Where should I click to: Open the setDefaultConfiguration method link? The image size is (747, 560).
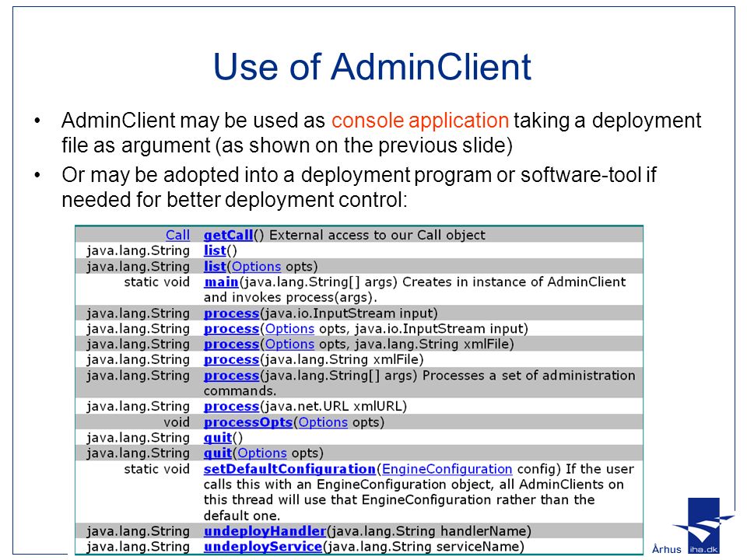point(289,469)
